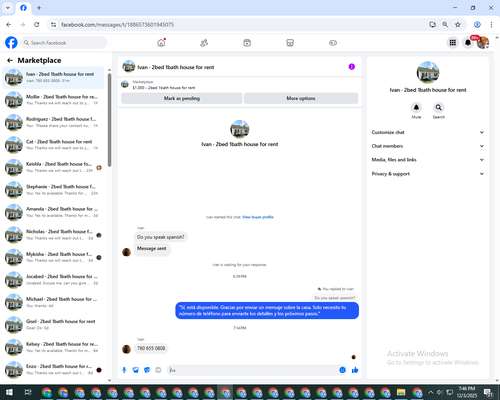Open the notifications bell at top right
Viewport: 500px width, 400px height.
click(468, 43)
